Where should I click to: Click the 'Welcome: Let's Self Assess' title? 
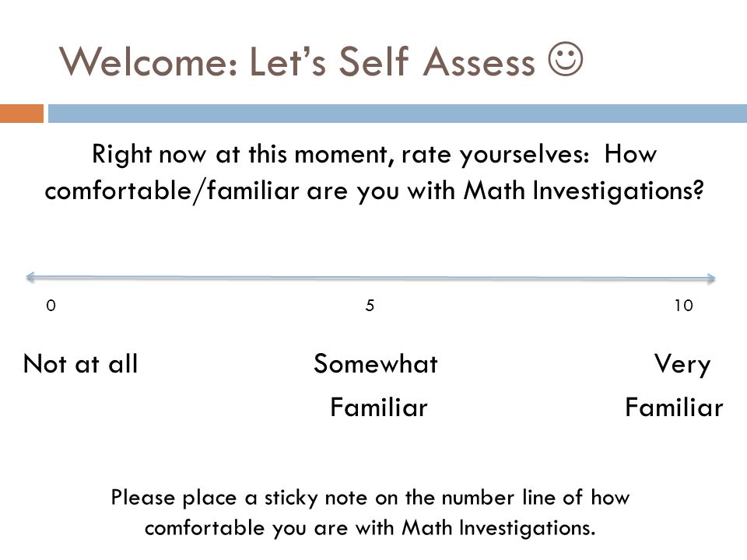tap(321, 61)
